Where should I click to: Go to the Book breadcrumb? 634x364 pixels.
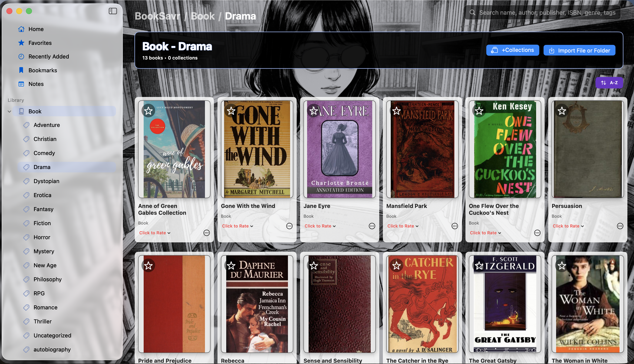click(203, 16)
